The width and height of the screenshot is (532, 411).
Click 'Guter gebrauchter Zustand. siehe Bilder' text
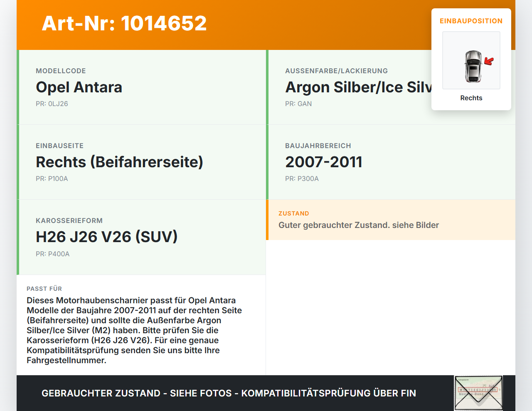(359, 225)
